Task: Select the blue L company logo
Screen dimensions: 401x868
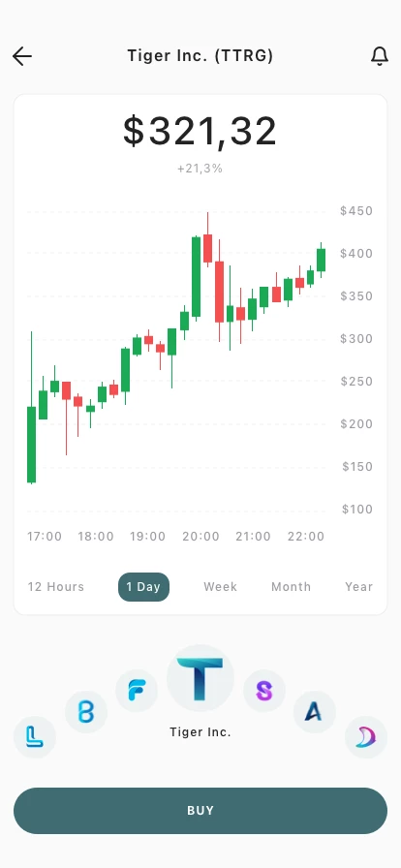Action: 34,737
